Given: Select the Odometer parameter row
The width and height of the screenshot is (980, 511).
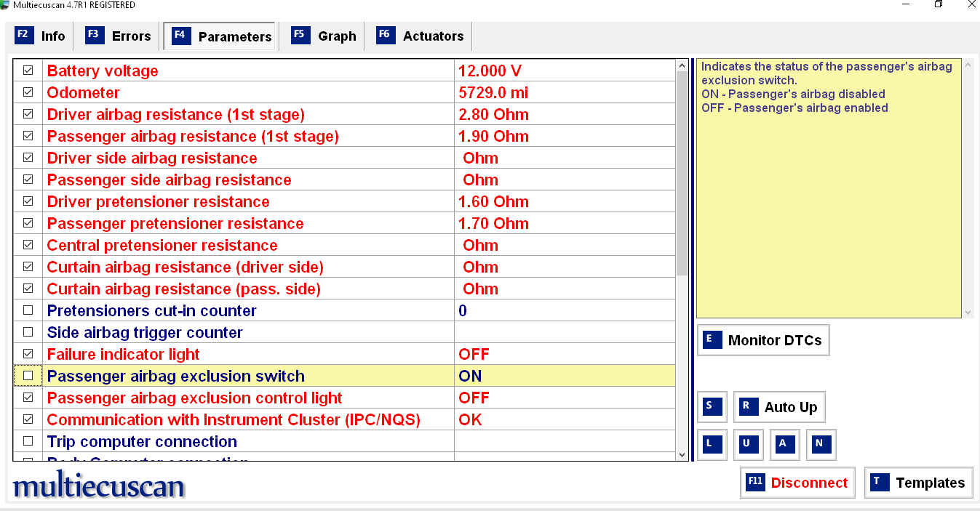Looking at the screenshot, I should pyautogui.click(x=247, y=92).
